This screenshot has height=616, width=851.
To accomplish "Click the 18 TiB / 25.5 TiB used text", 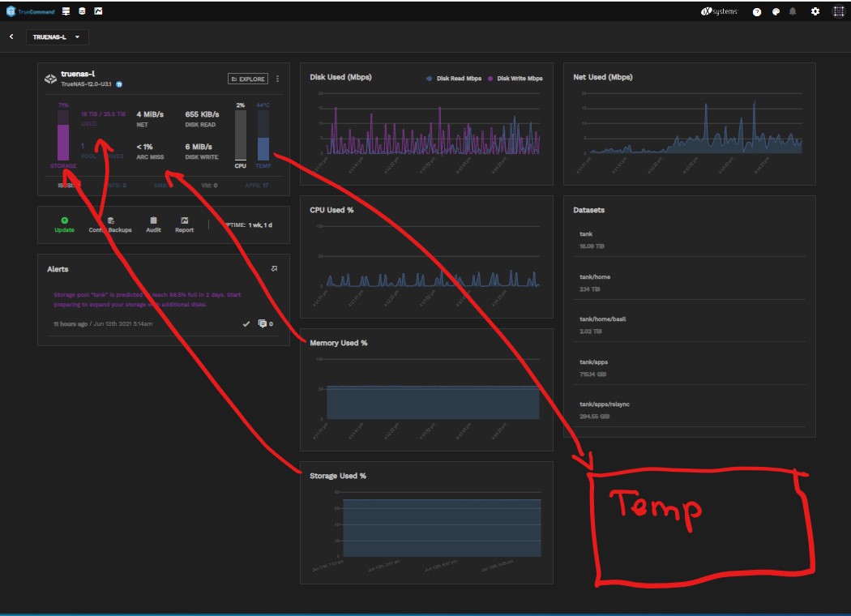I will (103, 114).
